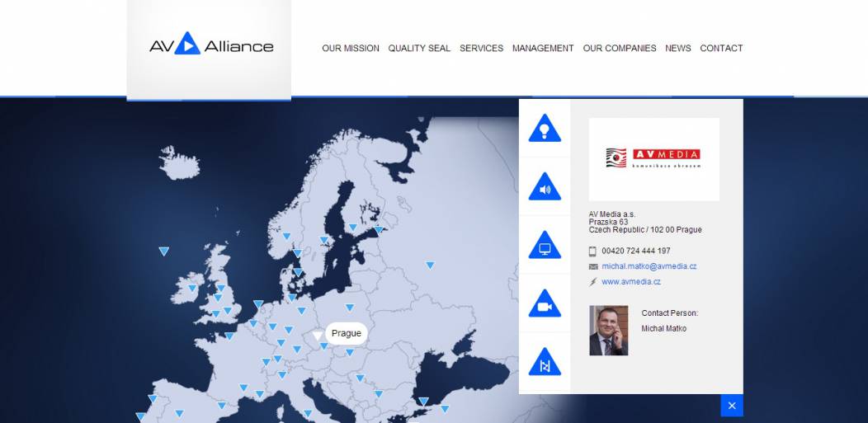Image resolution: width=868 pixels, height=423 pixels.
Task: Click the name 'Michal Matko'
Action: point(663,329)
